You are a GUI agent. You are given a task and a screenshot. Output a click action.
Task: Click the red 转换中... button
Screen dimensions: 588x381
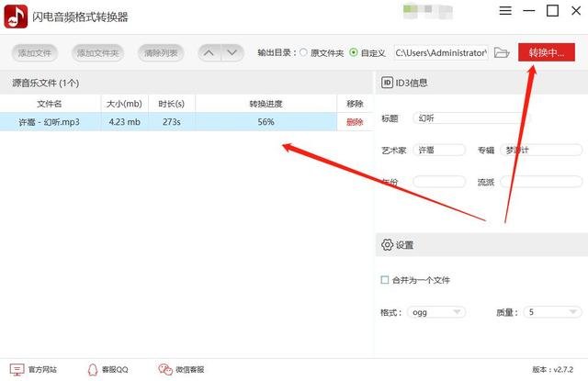(x=547, y=52)
